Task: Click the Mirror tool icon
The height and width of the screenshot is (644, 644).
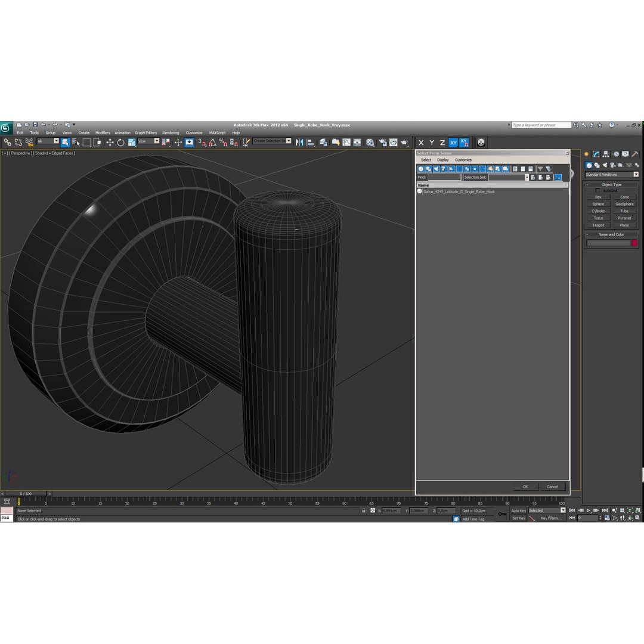Action: coord(299,143)
